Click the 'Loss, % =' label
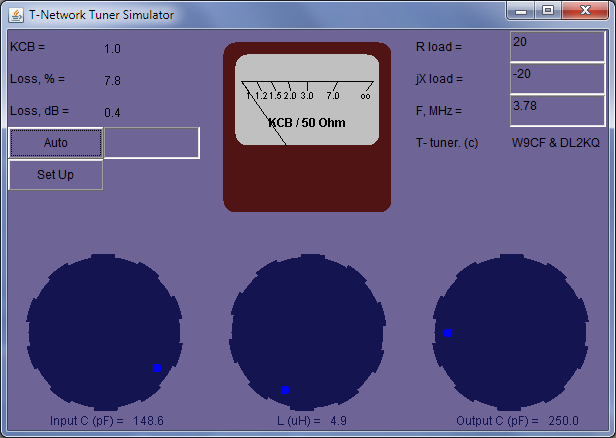 coord(37,79)
